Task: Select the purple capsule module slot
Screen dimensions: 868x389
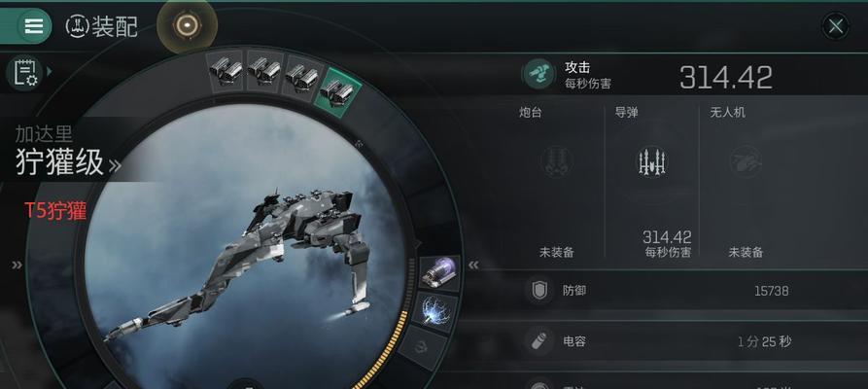Action: click(439, 272)
